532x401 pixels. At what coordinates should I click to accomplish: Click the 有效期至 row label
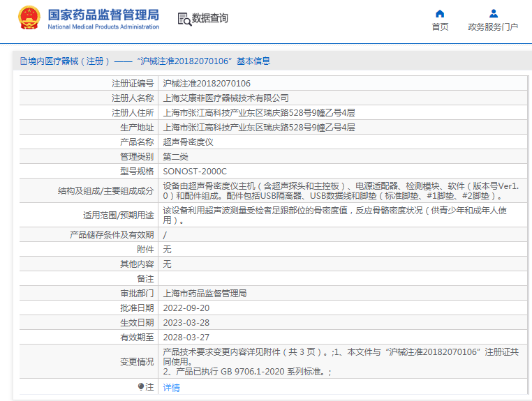click(137, 338)
